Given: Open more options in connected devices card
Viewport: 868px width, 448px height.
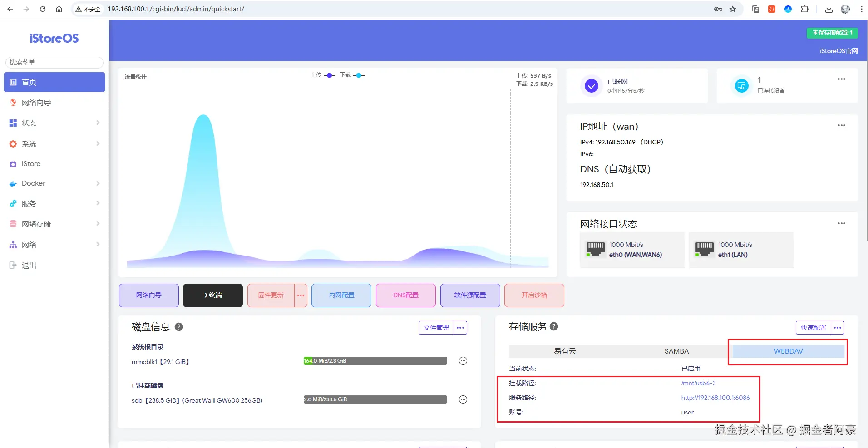Looking at the screenshot, I should coord(842,79).
